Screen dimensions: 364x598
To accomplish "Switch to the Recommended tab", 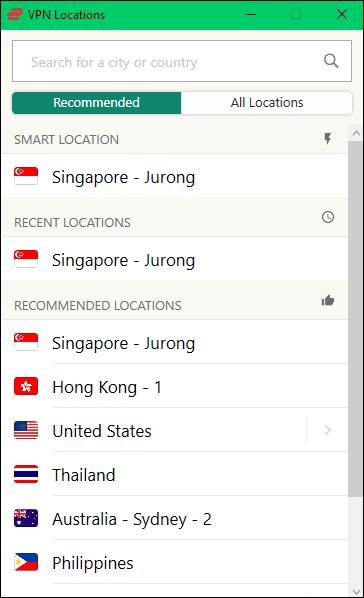I will pyautogui.click(x=97, y=103).
